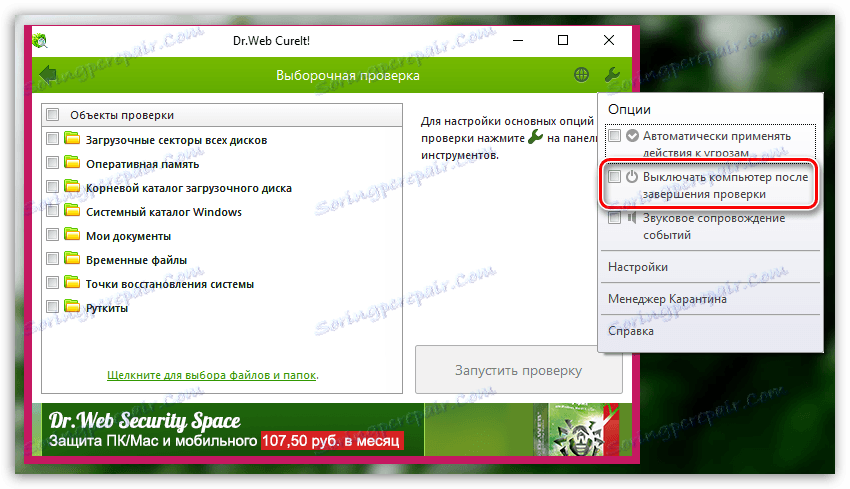850x489 pixels.
Task: Check Точки восстановления системы checkbox
Action: 53,282
